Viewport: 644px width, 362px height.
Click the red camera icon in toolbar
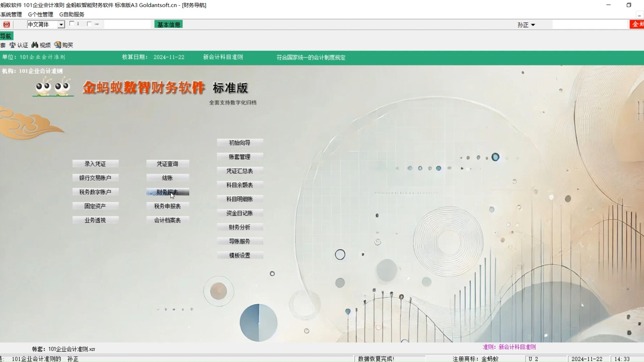(x=6, y=24)
